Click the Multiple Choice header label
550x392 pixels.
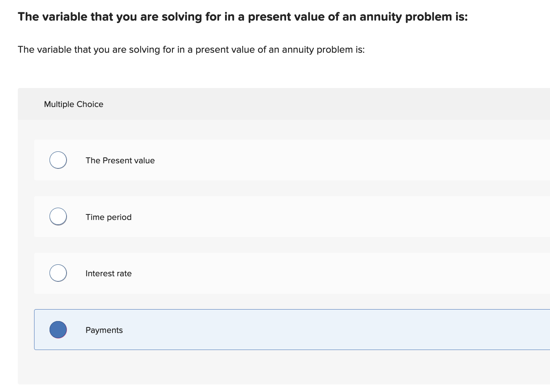coord(73,104)
